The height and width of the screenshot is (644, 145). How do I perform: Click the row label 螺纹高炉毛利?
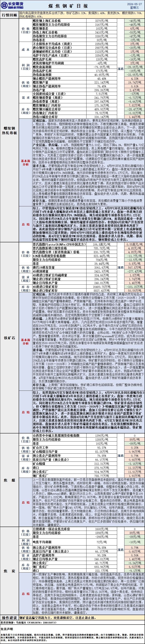(x=42, y=59)
